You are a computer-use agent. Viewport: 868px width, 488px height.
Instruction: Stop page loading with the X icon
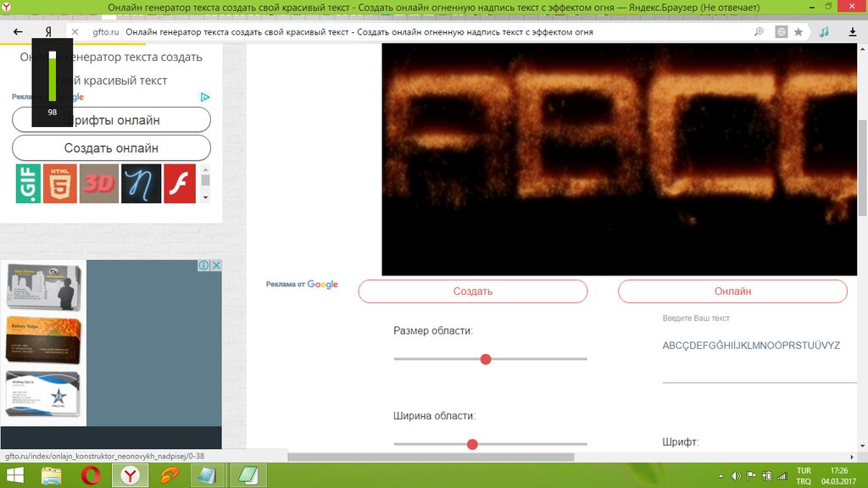coord(75,32)
